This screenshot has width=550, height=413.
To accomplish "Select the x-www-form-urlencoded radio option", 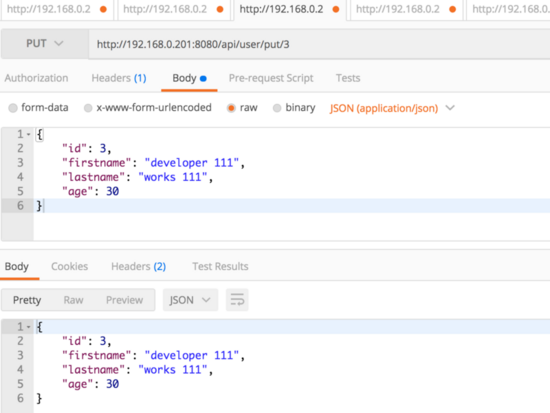I will point(88,108).
